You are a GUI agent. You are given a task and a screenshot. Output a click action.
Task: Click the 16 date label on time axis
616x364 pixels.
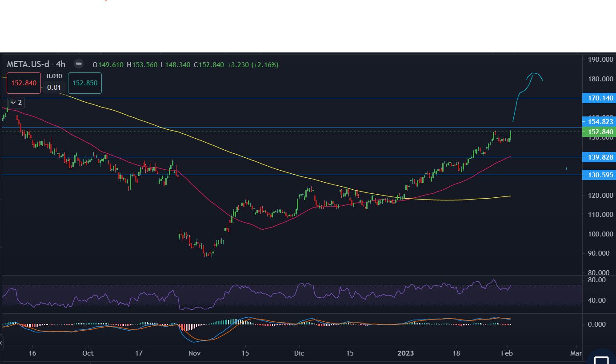pyautogui.click(x=32, y=353)
